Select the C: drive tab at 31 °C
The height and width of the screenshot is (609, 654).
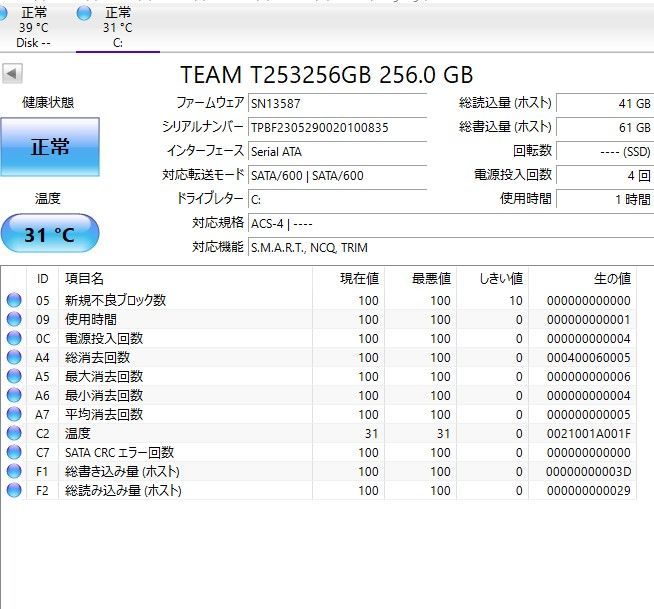coord(116,27)
